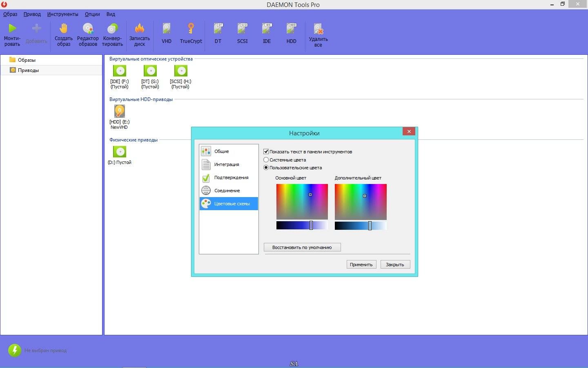
Task: Click Burn disc (Записать диск) icon
Action: point(140,28)
